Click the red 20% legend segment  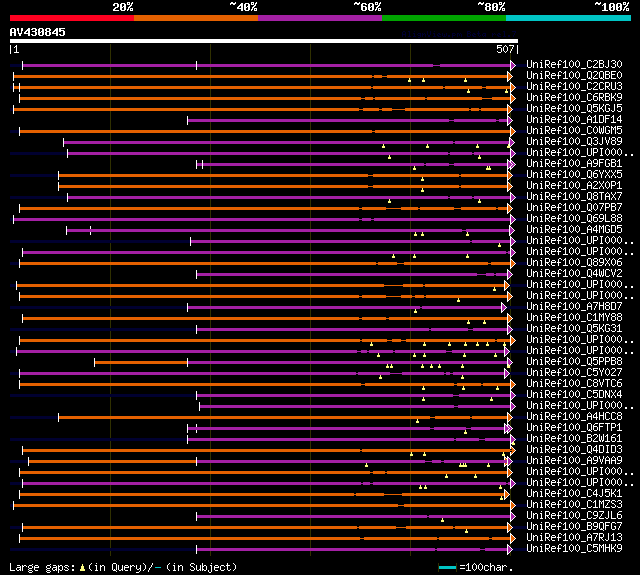pyautogui.click(x=72, y=18)
